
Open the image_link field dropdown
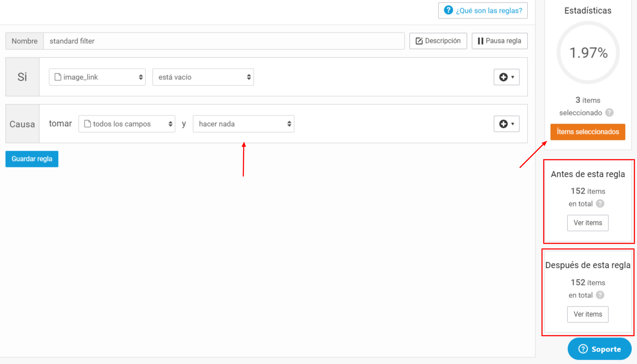(x=97, y=77)
